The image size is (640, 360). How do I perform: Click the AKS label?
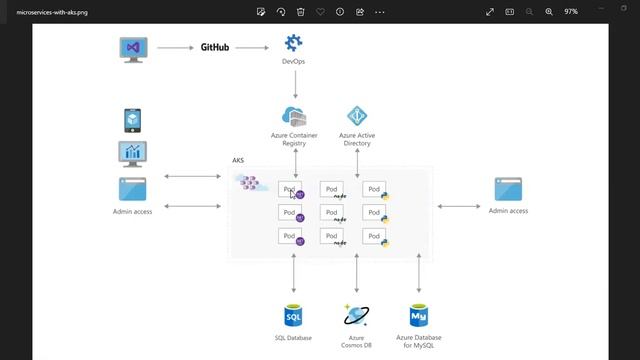click(238, 160)
